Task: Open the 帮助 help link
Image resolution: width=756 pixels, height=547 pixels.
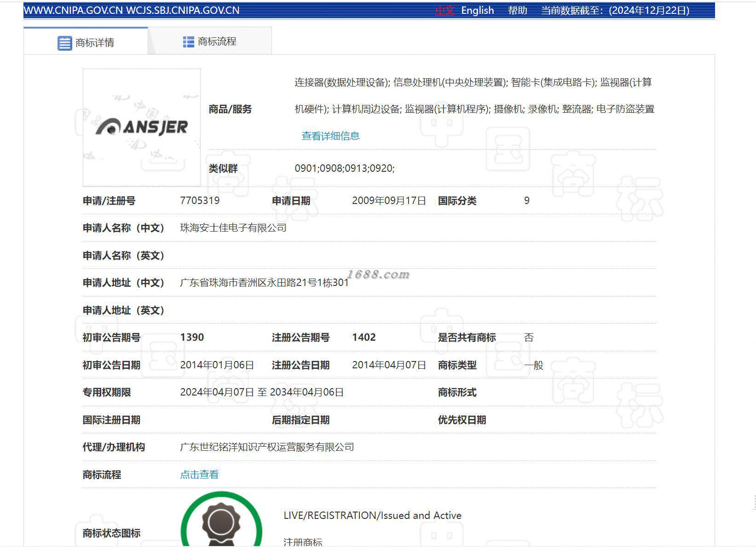Action: (518, 11)
